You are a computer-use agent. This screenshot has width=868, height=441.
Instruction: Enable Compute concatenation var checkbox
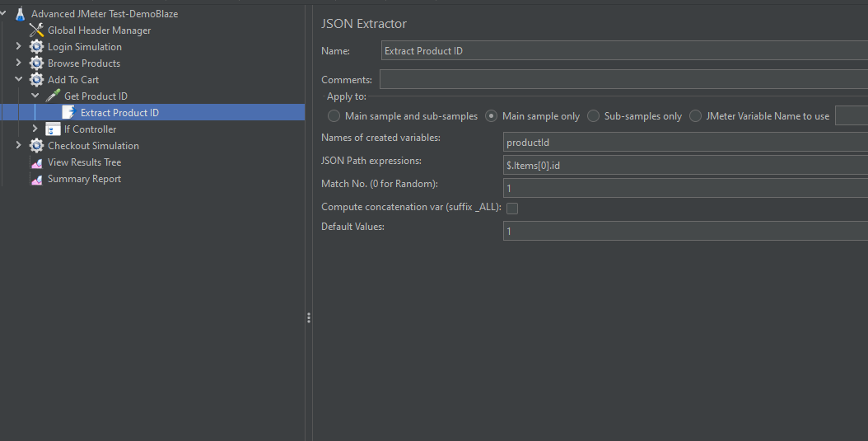click(512, 209)
